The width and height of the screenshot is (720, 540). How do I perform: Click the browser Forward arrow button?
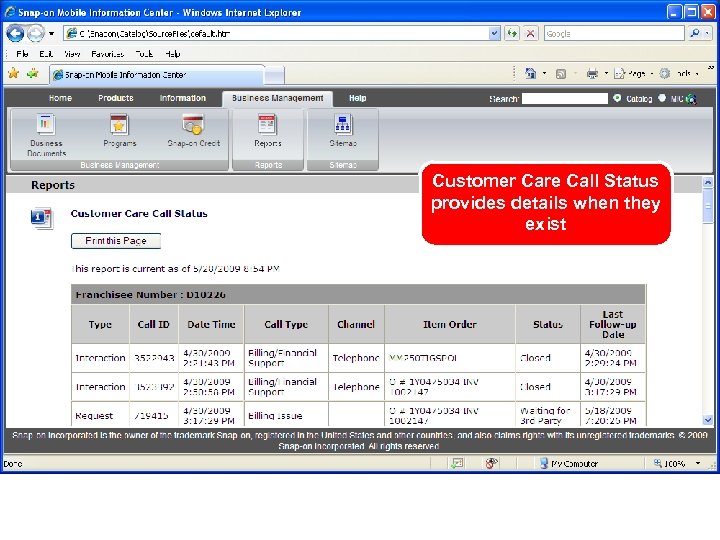[36, 34]
